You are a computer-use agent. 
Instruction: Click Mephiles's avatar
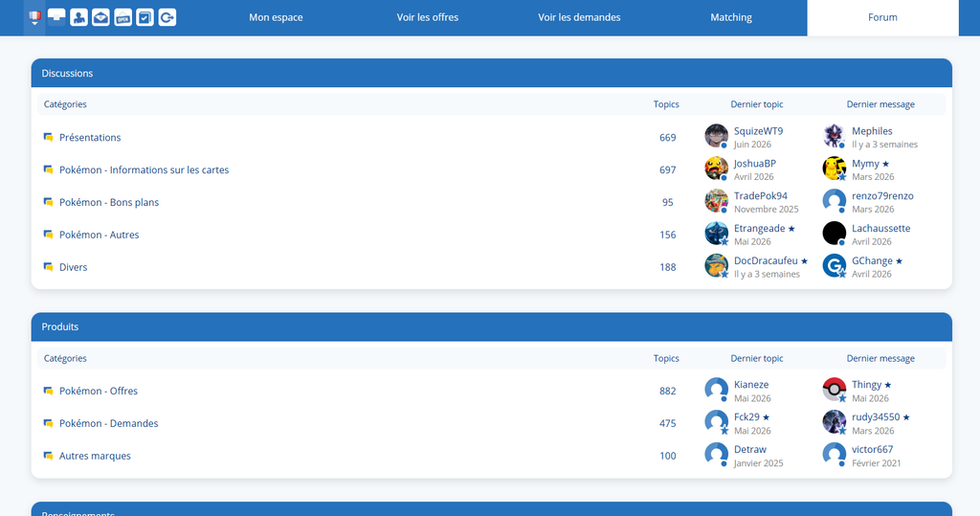(834, 136)
